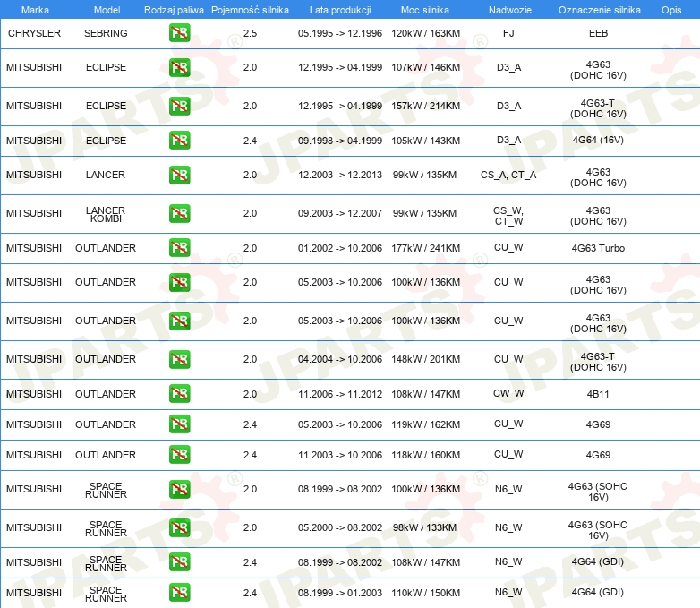Screen dimensions: 700x608
Task: Click petrol icon in Lancer 12.2003 -> 12.2013 row
Action: click(179, 175)
